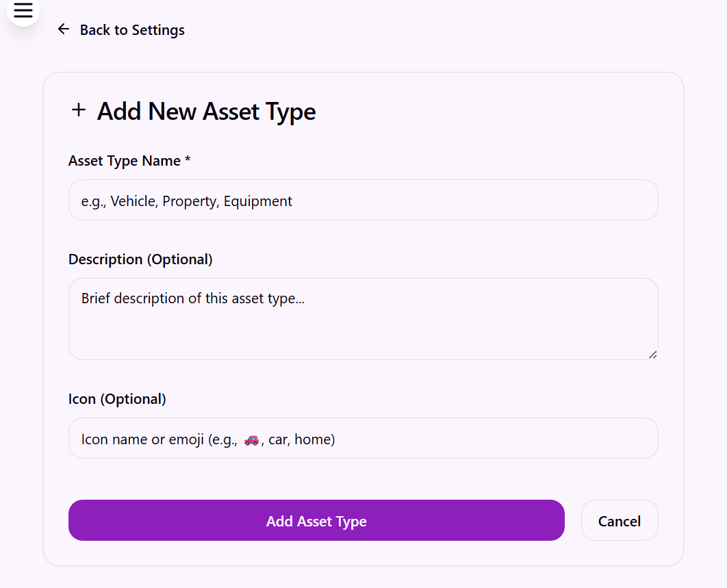Click the Icon (Optional) label

click(x=117, y=399)
